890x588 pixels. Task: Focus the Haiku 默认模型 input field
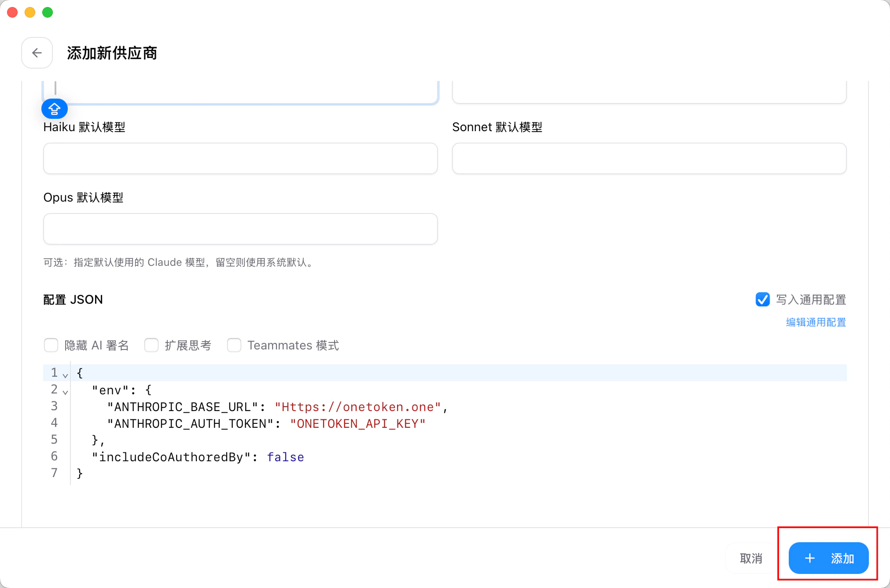click(240, 158)
